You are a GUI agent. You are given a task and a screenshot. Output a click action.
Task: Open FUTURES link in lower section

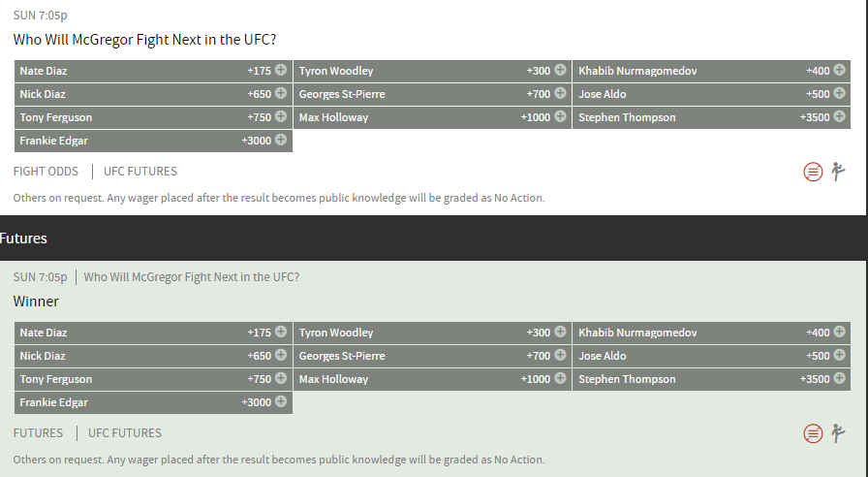click(38, 432)
